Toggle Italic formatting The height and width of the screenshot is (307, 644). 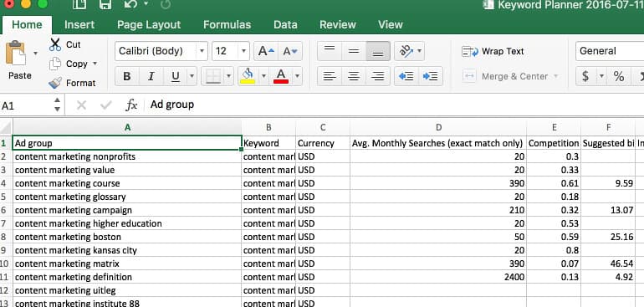(151, 76)
